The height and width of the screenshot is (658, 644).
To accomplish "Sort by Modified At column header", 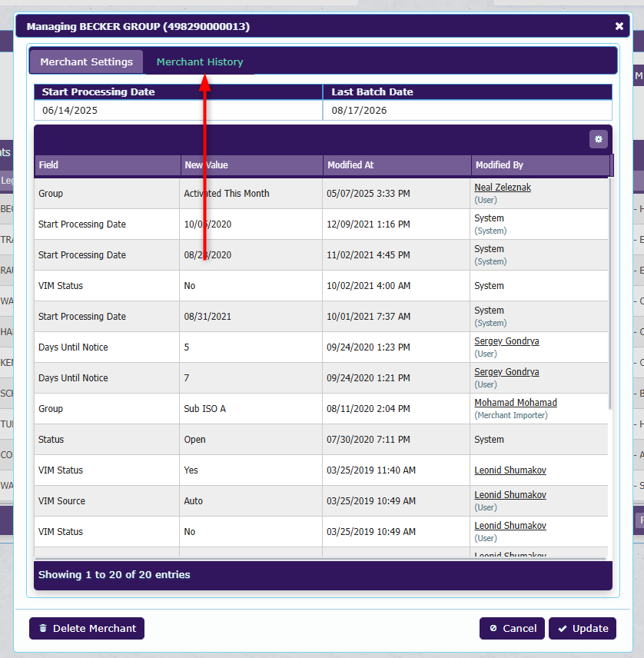I will tap(397, 165).
